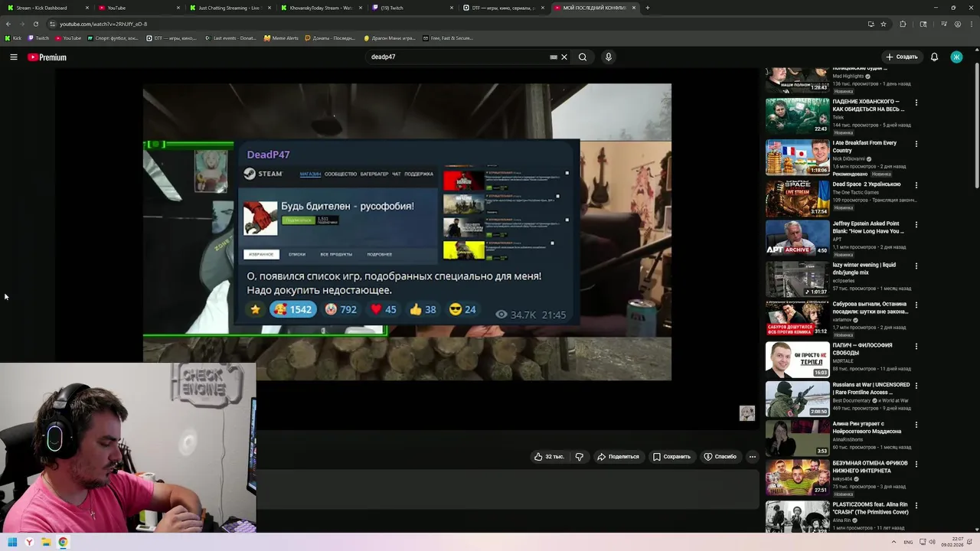Open the YouTube guide hamburger menu

13,57
